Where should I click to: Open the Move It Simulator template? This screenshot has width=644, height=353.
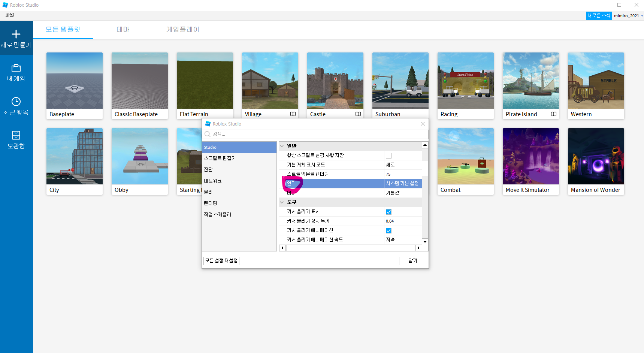(x=531, y=162)
